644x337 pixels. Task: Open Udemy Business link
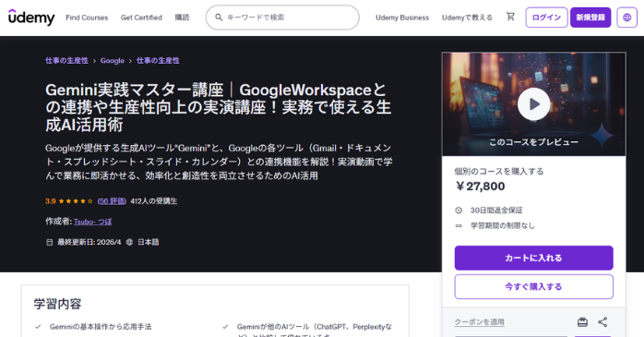(x=402, y=18)
